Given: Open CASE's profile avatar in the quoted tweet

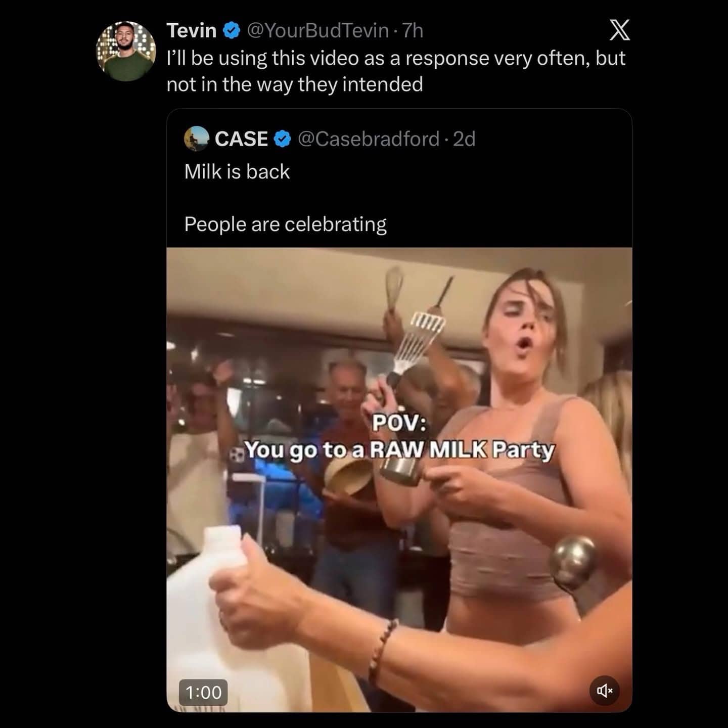Looking at the screenshot, I should (x=198, y=139).
